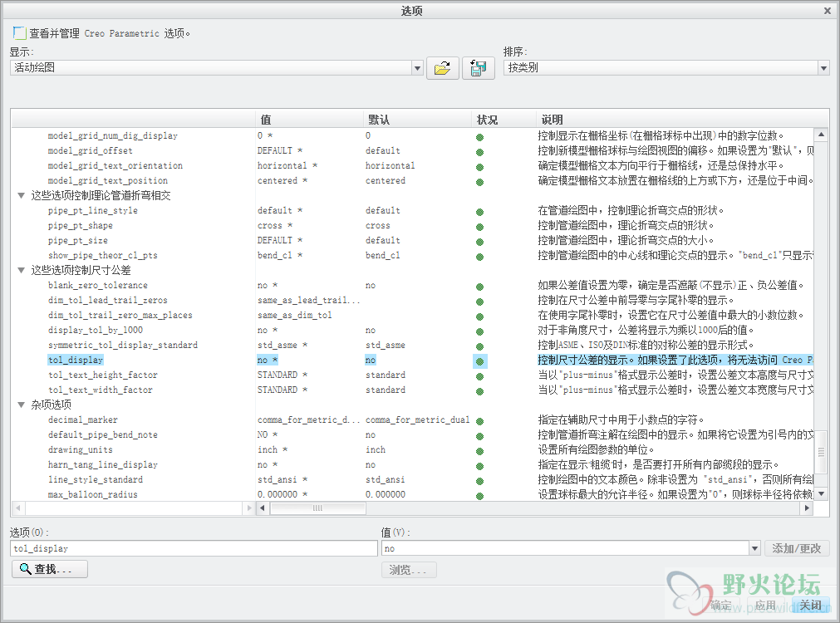Select the pipe_pt_line_style option

tap(93, 210)
